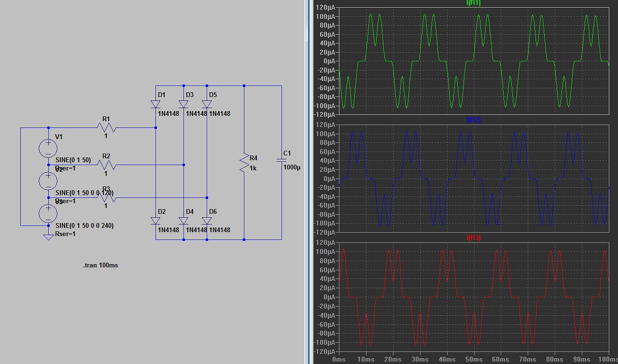Viewport: 618px width, 364px height.
Task: Select voltage source V2 symbol
Action: tap(48, 181)
